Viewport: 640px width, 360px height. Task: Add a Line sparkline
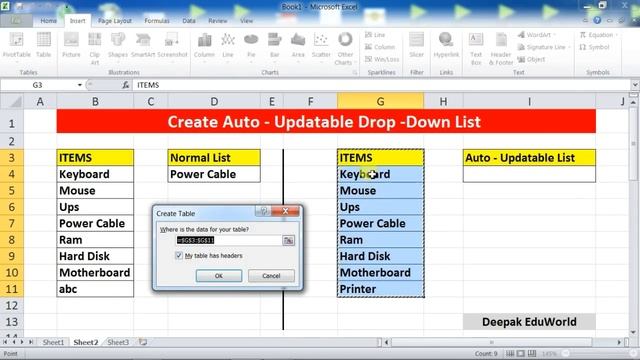pyautogui.click(x=375, y=35)
